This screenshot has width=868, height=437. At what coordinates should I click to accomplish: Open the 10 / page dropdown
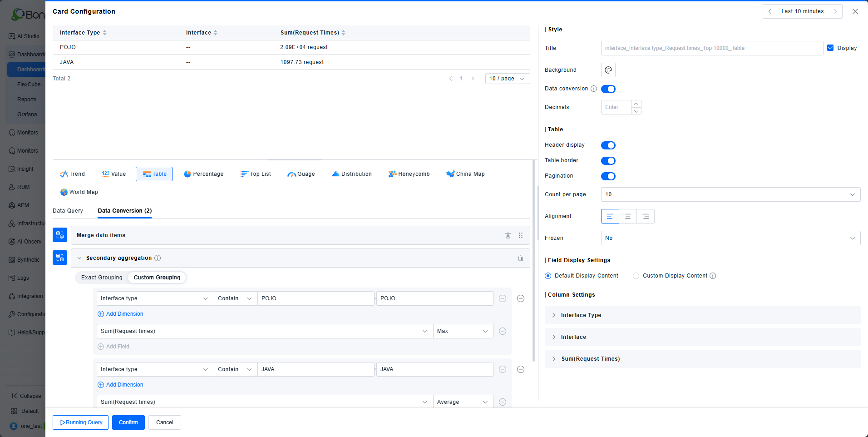pyautogui.click(x=508, y=79)
